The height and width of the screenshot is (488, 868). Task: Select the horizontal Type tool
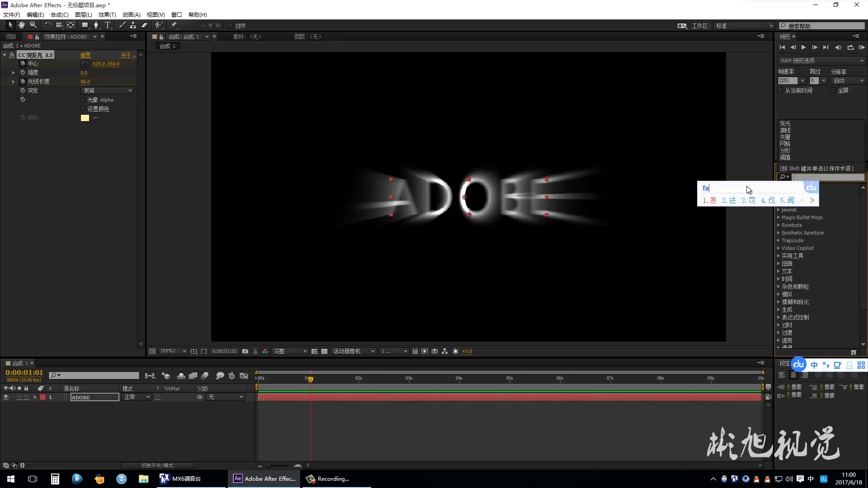pyautogui.click(x=108, y=25)
